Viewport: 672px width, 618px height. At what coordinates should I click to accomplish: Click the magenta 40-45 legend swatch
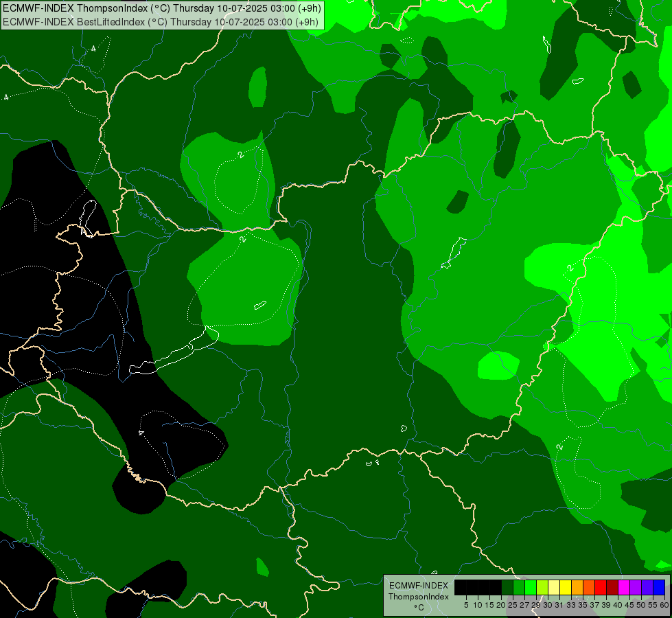point(624,587)
